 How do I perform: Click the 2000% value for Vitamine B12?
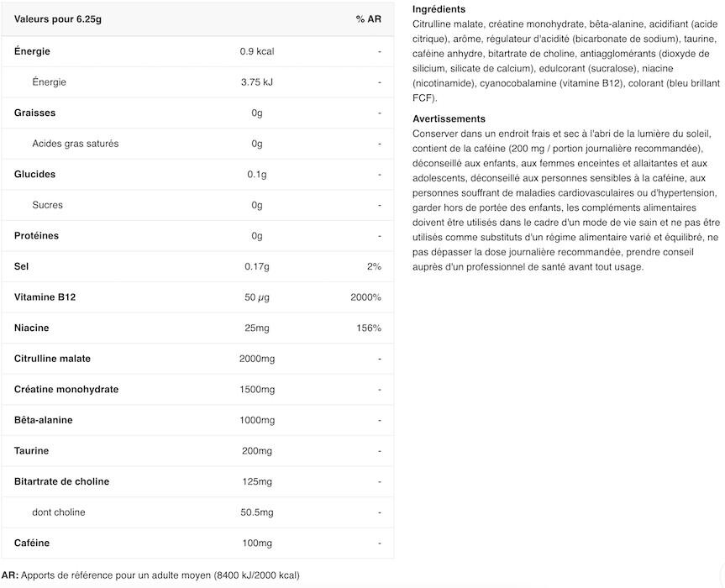[x=365, y=297]
